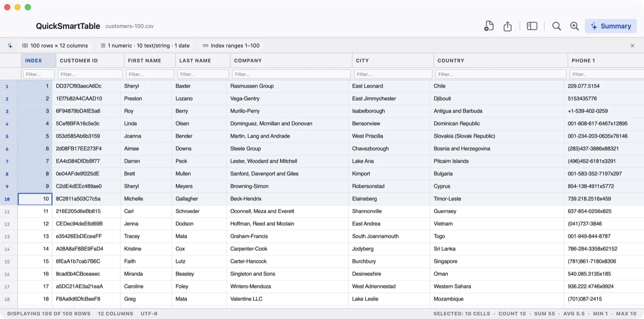
Task: Close the summary info bar
Action: (x=633, y=45)
